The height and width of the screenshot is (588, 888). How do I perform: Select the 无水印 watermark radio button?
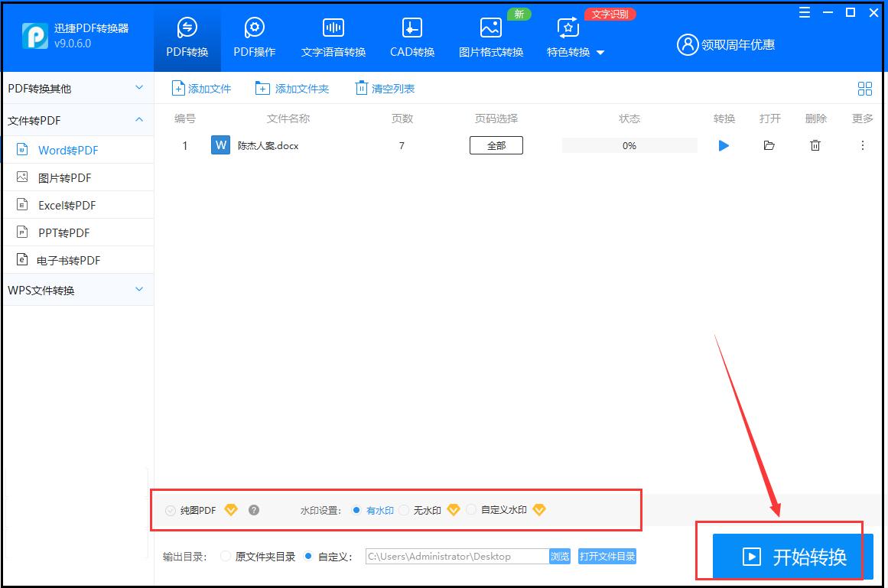(404, 510)
